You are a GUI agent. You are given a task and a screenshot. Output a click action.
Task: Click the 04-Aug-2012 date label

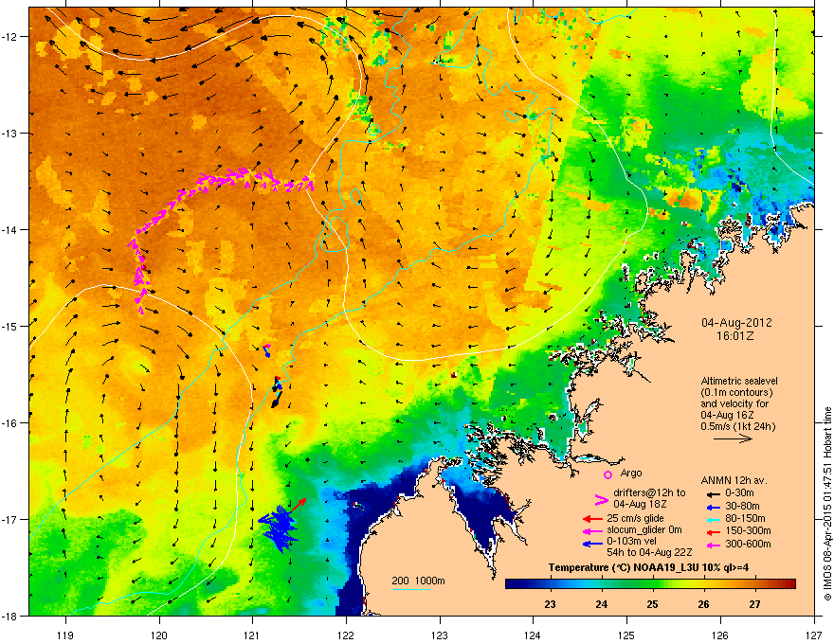pyautogui.click(x=736, y=323)
